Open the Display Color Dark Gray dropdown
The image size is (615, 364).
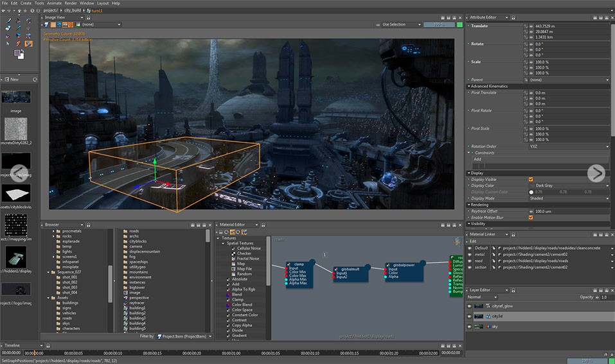568,186
